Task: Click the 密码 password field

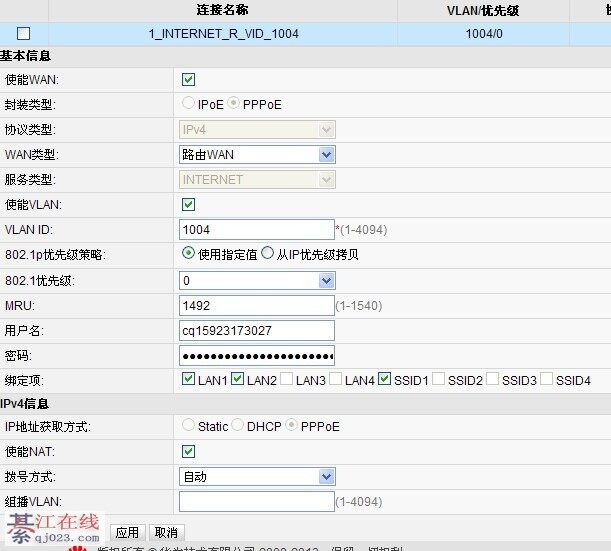Action: point(257,356)
